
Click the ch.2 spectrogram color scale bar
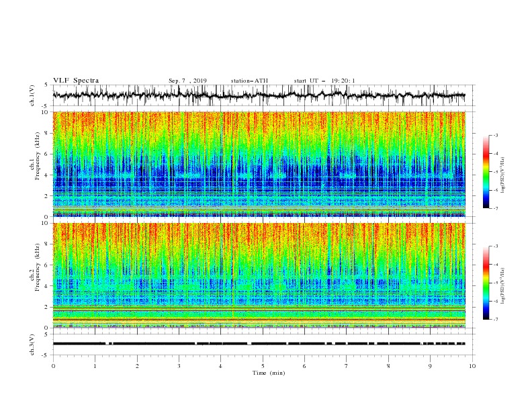[x=486, y=283]
